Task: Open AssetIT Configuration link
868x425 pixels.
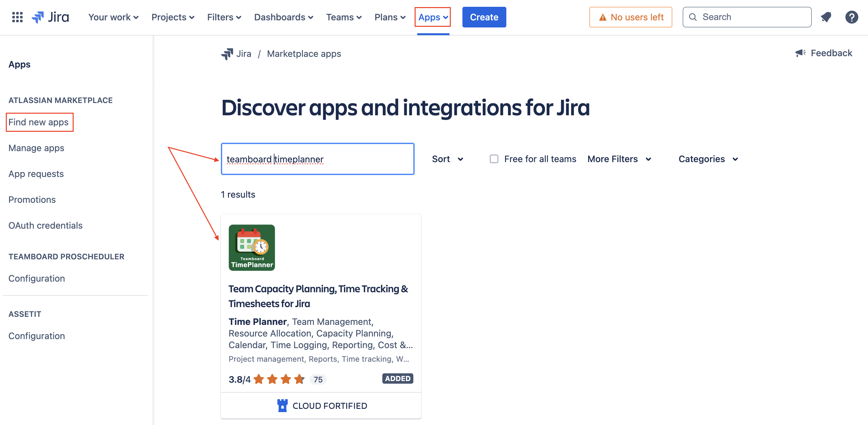Action: [37, 336]
